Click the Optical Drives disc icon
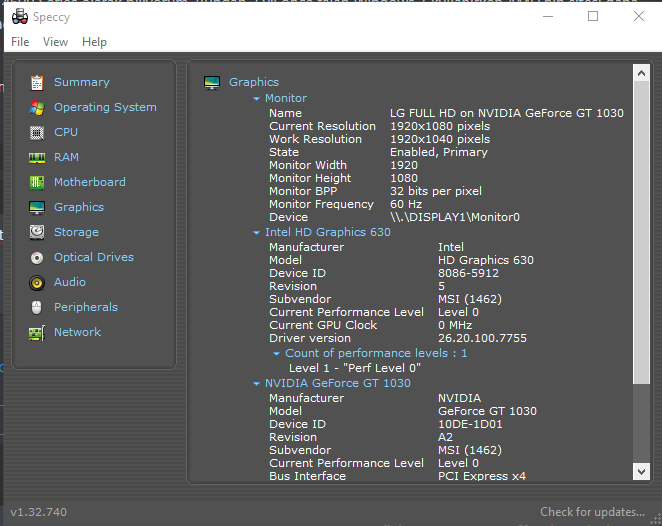Image resolution: width=662 pixels, height=526 pixels. pos(37,257)
